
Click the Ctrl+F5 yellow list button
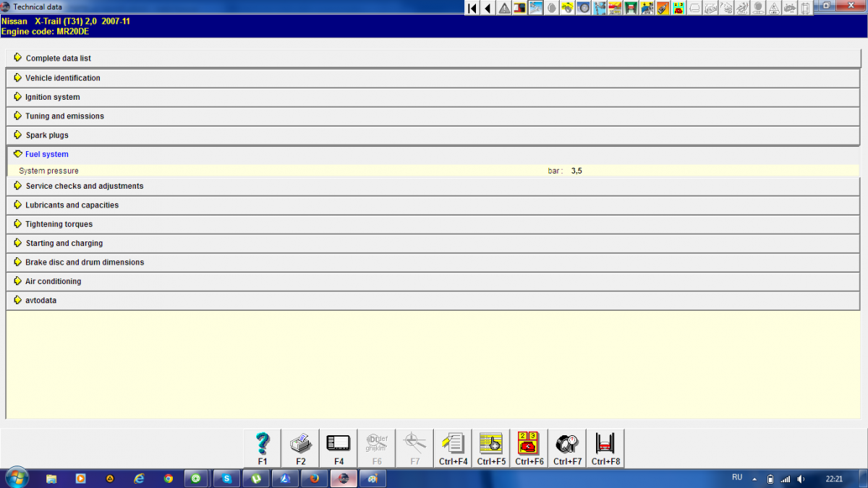[x=491, y=448]
